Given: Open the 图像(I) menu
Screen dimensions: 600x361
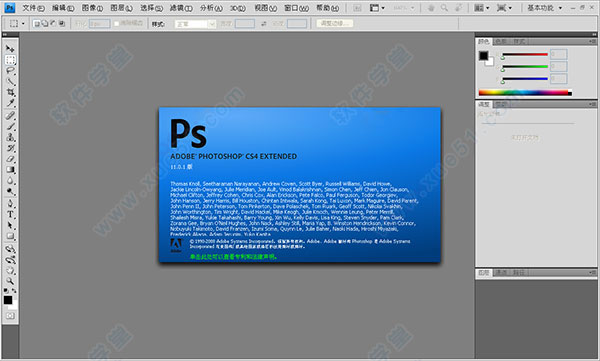Looking at the screenshot, I should [92, 8].
